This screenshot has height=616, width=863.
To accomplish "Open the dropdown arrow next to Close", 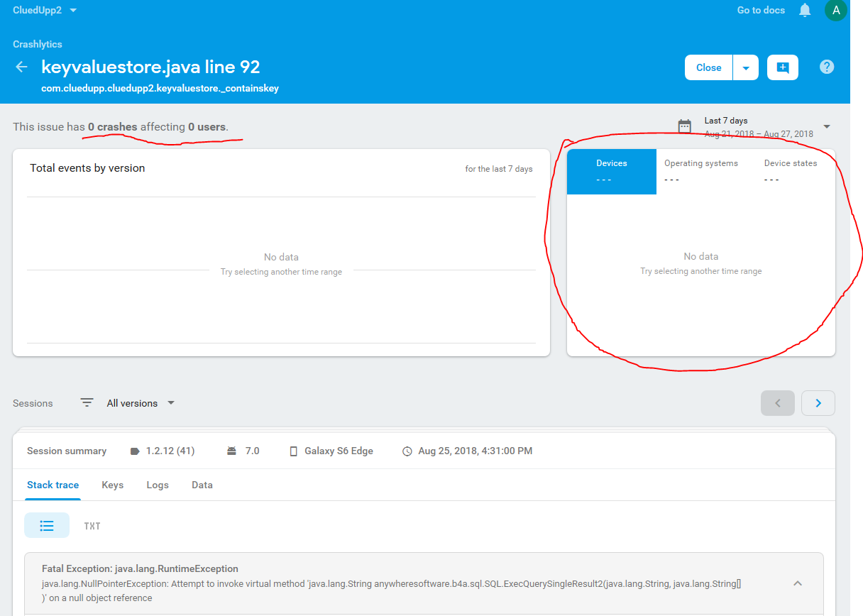I will [x=746, y=68].
